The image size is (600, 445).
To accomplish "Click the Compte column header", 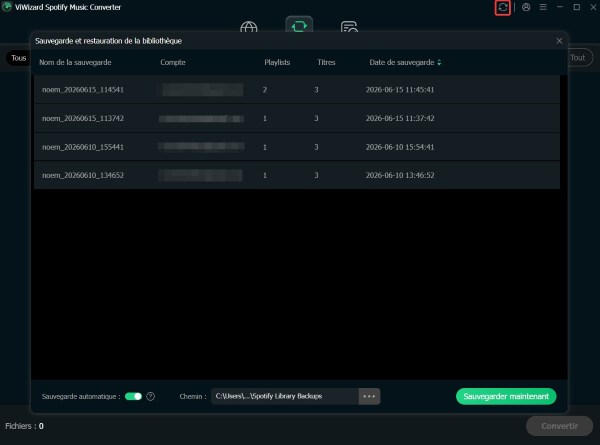I will [173, 62].
